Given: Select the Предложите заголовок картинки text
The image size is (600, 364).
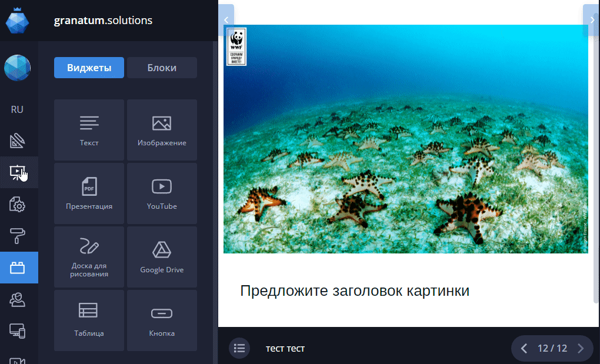Looking at the screenshot, I should (354, 290).
